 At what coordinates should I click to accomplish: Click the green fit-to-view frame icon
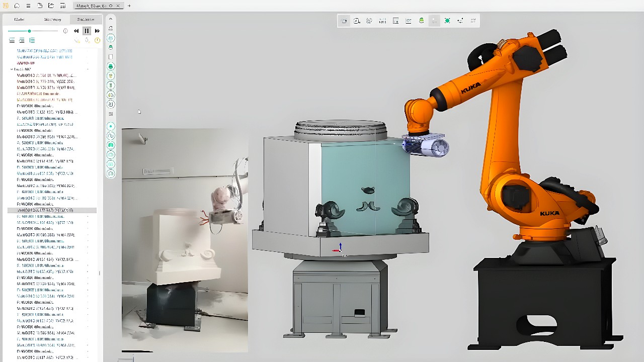point(447,21)
